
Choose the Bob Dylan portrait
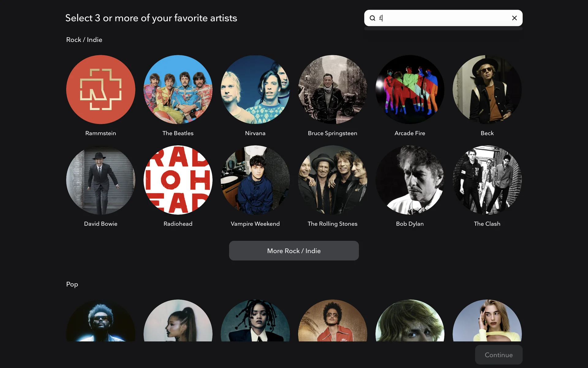click(x=410, y=180)
